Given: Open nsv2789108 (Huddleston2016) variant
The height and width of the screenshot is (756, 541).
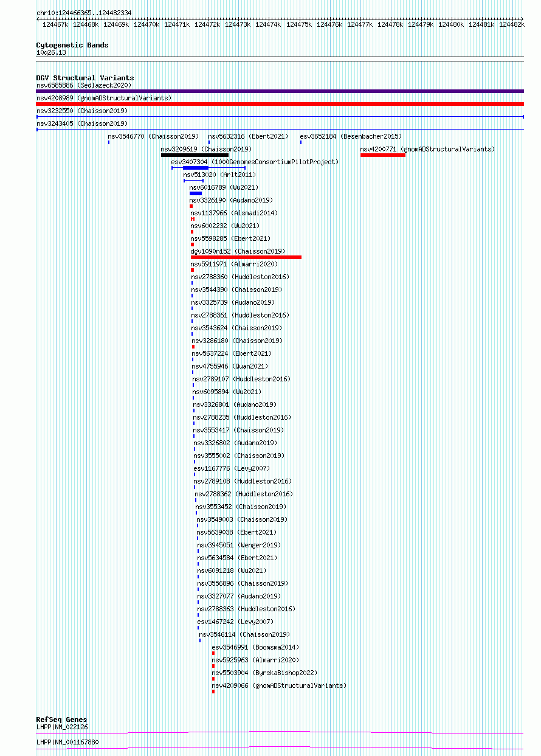Looking at the screenshot, I should [243, 482].
